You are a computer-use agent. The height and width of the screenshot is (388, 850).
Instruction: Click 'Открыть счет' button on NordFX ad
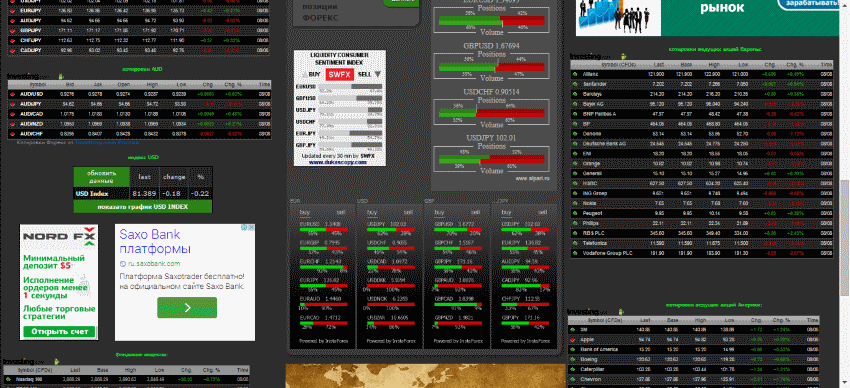(59, 332)
